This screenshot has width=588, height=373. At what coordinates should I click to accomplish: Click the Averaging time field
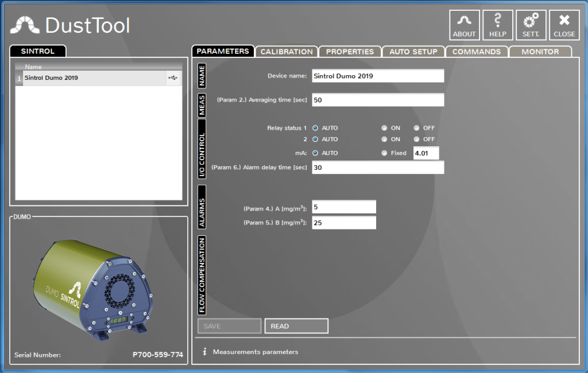378,100
